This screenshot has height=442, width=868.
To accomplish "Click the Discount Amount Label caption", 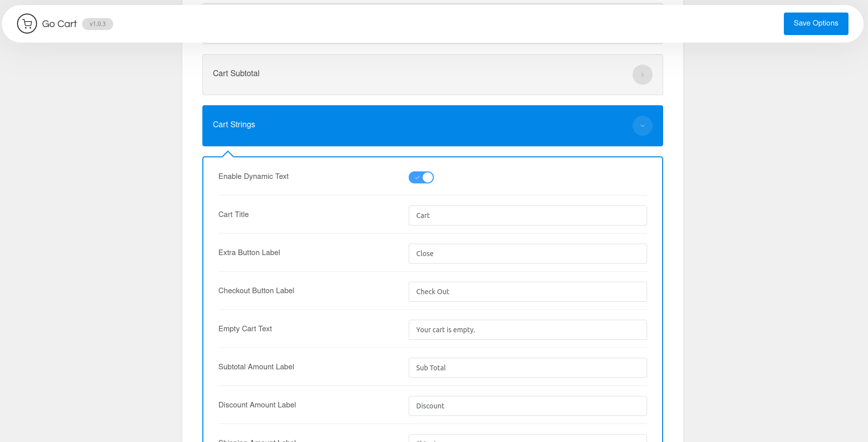I will tap(257, 405).
